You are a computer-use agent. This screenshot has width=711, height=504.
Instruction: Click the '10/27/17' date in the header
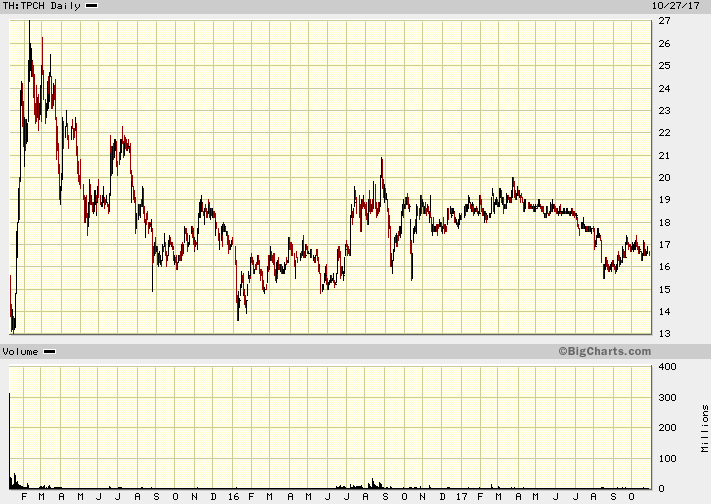(676, 6)
